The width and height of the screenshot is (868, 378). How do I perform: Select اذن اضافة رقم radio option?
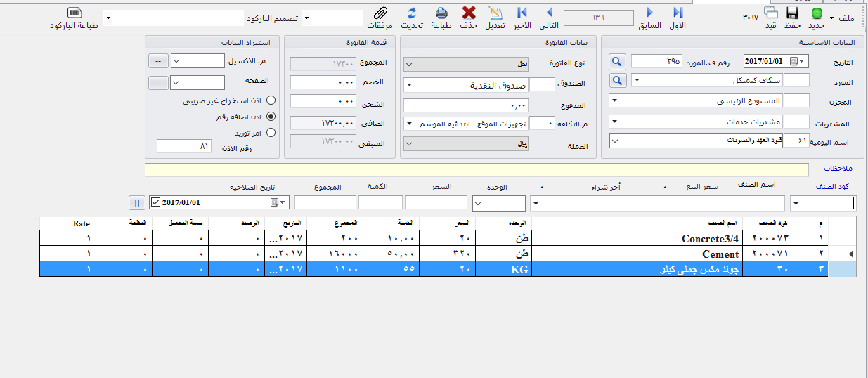pos(271,116)
